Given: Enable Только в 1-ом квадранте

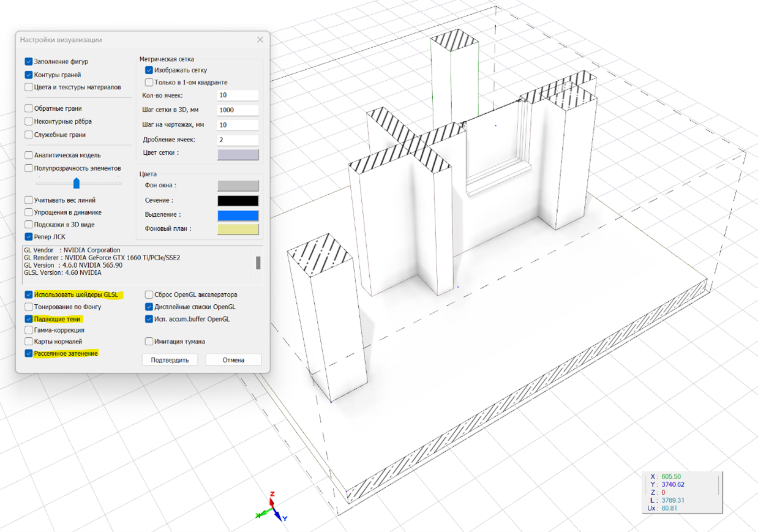Looking at the screenshot, I should click(x=149, y=83).
